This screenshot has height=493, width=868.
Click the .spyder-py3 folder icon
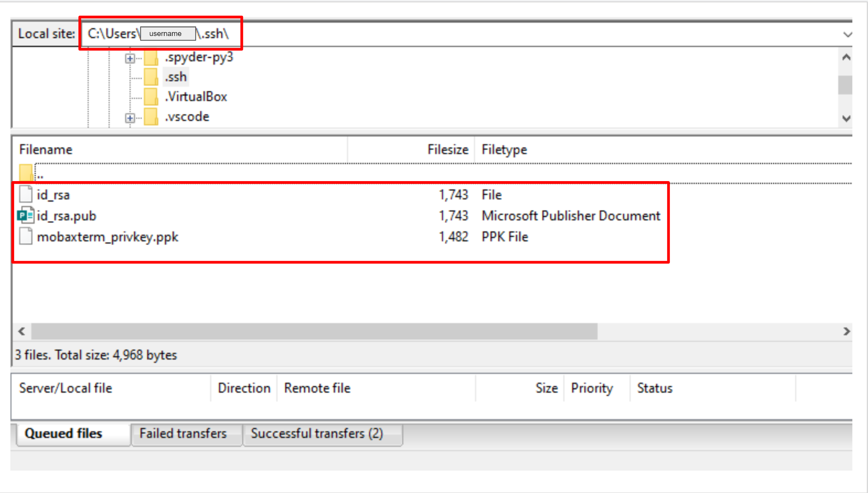coord(151,58)
